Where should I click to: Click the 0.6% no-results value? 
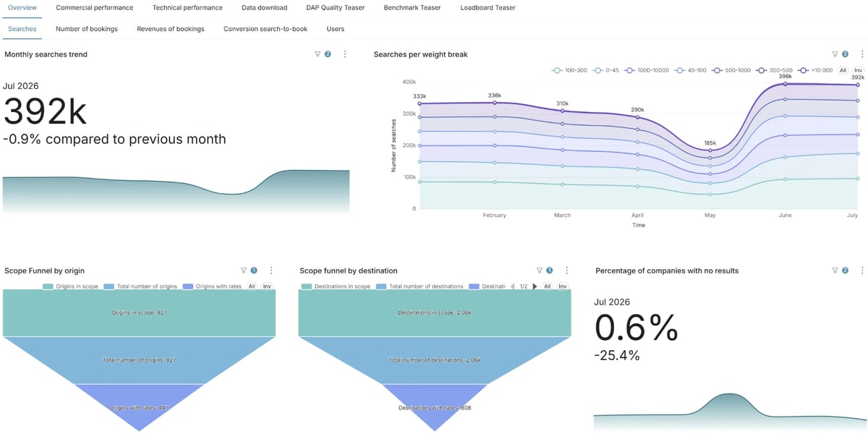(x=637, y=329)
